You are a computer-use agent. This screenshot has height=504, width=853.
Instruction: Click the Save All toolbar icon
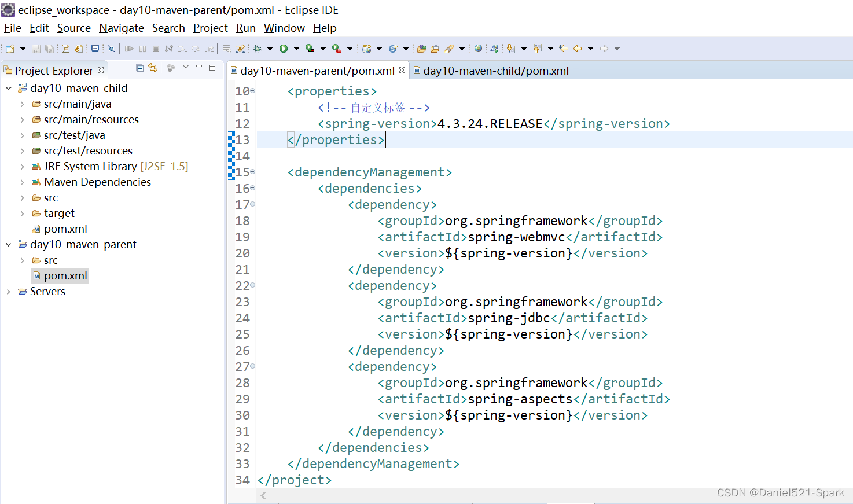49,49
